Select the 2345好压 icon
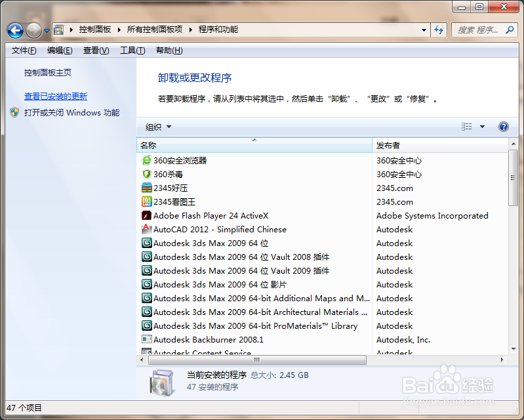Screen dimensions: 524x420 [146, 188]
